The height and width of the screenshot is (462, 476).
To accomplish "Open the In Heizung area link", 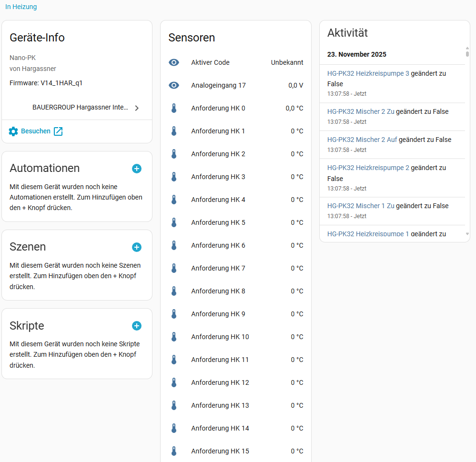I will pyautogui.click(x=21, y=7).
